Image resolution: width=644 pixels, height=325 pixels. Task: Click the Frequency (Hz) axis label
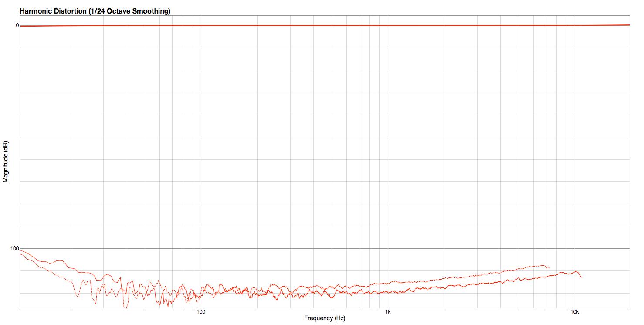coord(325,318)
